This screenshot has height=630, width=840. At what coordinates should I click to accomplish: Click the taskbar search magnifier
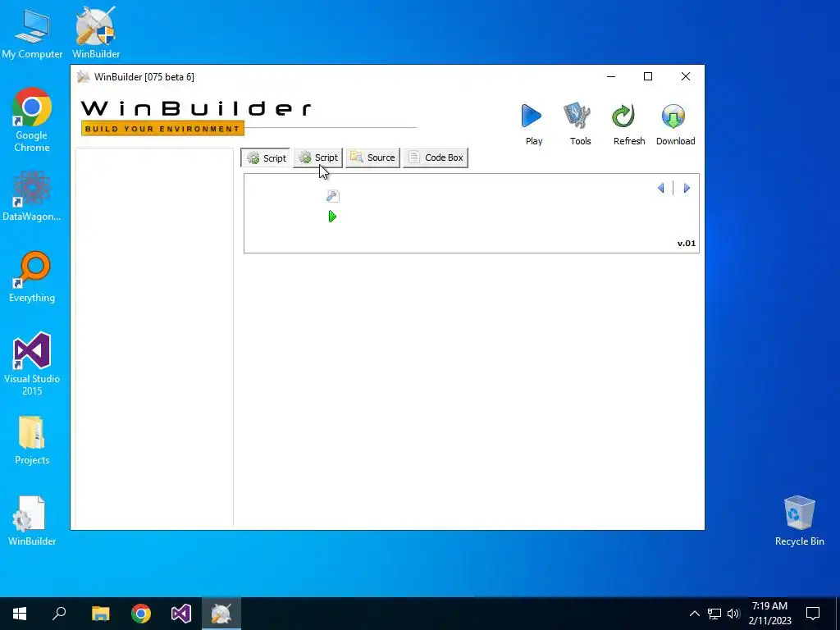click(x=59, y=614)
